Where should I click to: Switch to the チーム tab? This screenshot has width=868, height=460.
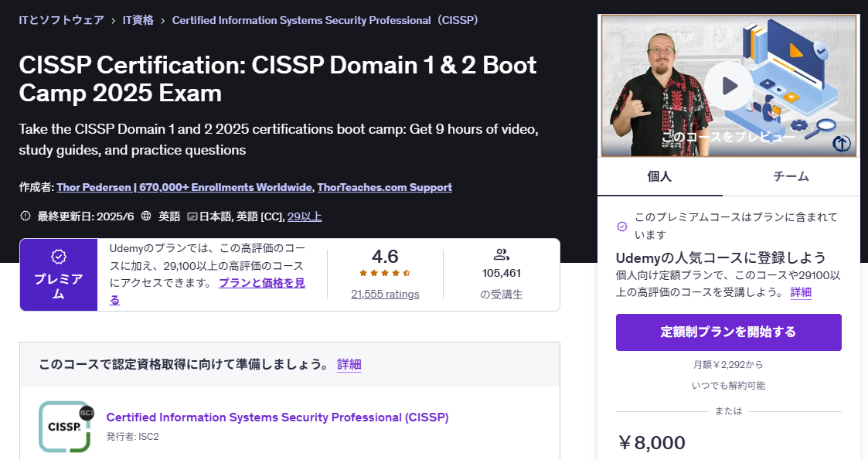pos(791,176)
